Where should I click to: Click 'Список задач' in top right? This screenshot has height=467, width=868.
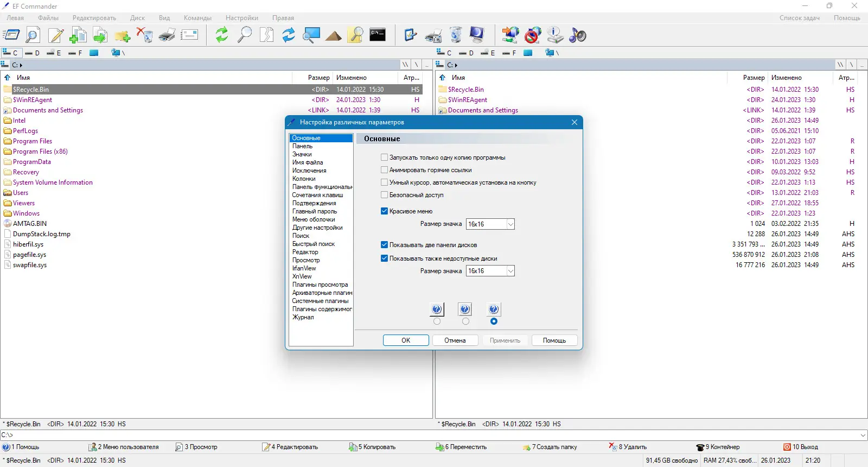pos(800,18)
